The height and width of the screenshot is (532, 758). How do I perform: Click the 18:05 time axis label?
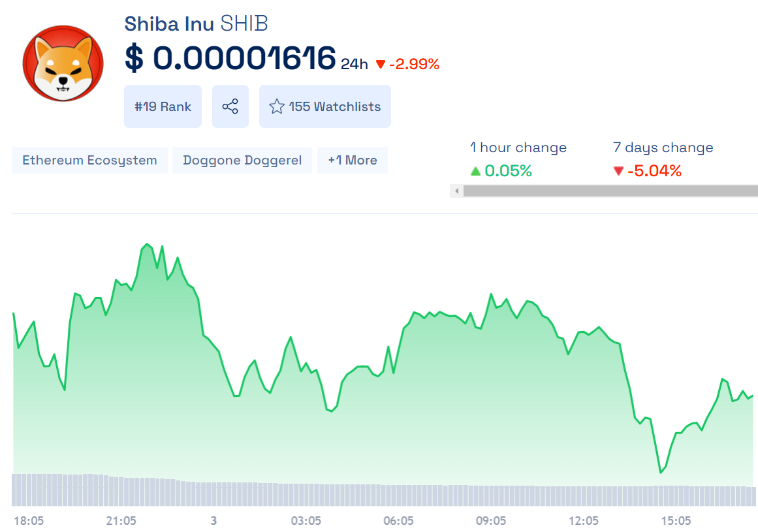pyautogui.click(x=29, y=521)
